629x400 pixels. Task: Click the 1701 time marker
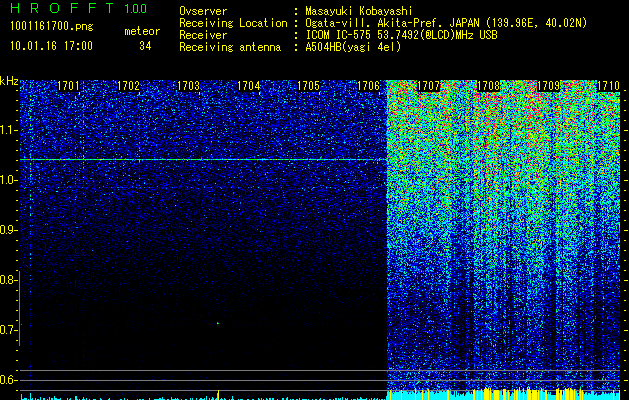[68, 86]
